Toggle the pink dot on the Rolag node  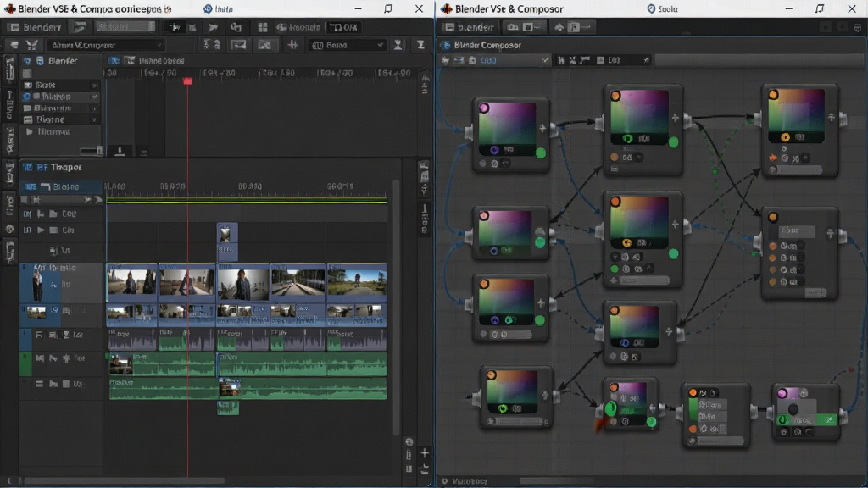(782, 393)
